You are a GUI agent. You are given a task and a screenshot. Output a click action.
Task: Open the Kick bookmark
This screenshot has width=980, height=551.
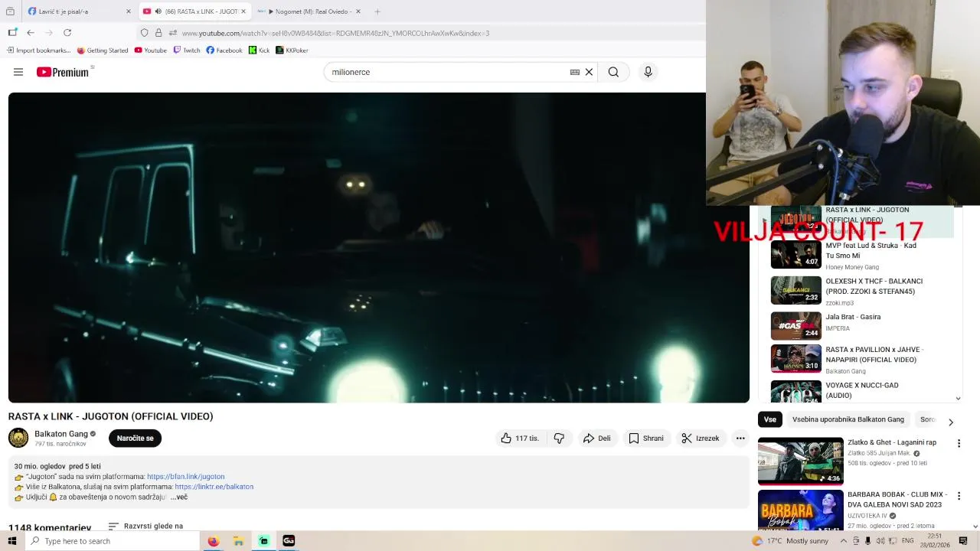[259, 51]
